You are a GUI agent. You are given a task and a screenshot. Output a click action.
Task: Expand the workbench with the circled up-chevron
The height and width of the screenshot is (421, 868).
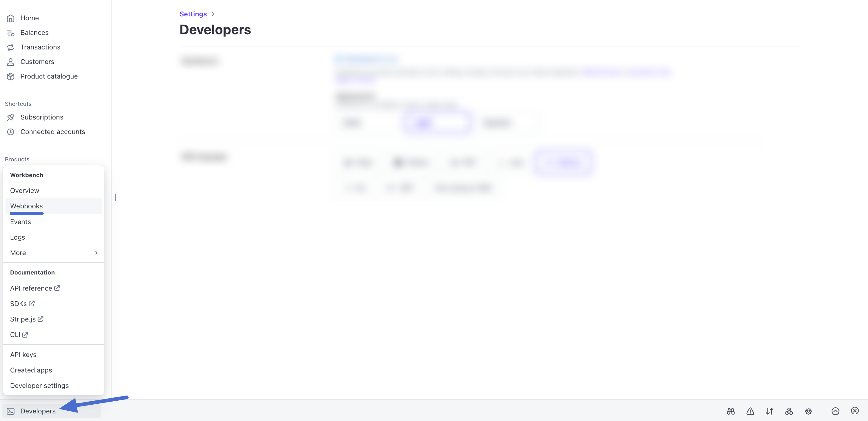coord(835,411)
